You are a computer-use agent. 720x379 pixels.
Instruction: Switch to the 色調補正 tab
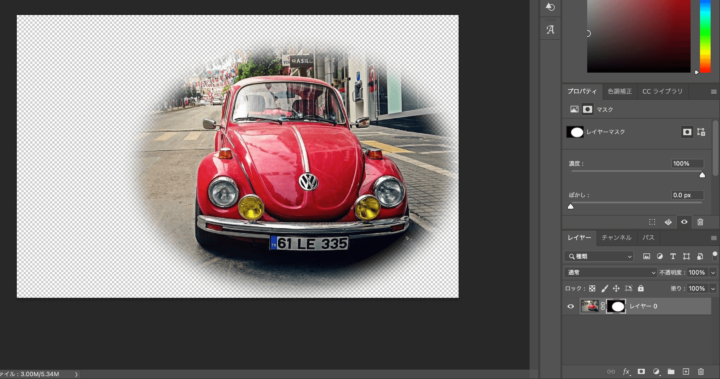tap(619, 91)
